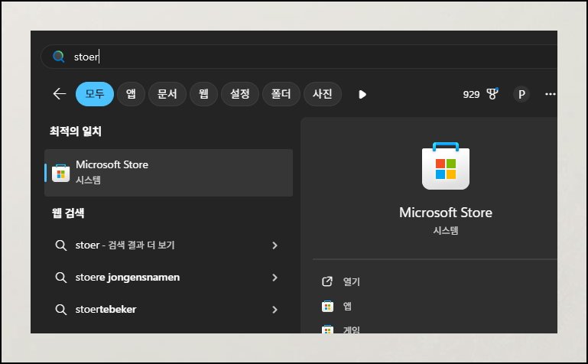This screenshot has height=364, width=588.
Task: Expand the chevron for 'stoer' web result
Action: point(275,245)
